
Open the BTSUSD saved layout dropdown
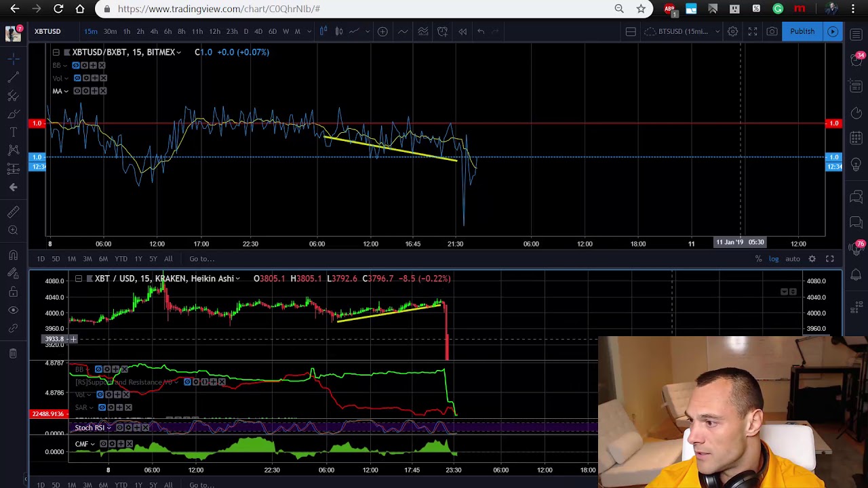click(x=717, y=31)
